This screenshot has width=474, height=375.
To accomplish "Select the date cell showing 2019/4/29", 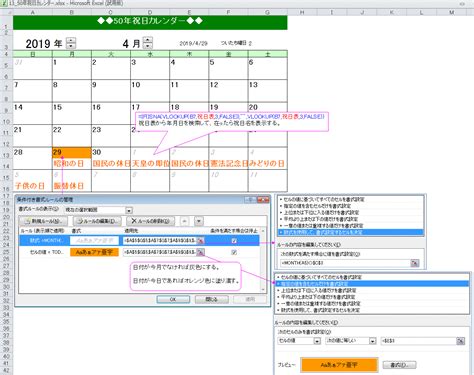I will tap(193, 44).
